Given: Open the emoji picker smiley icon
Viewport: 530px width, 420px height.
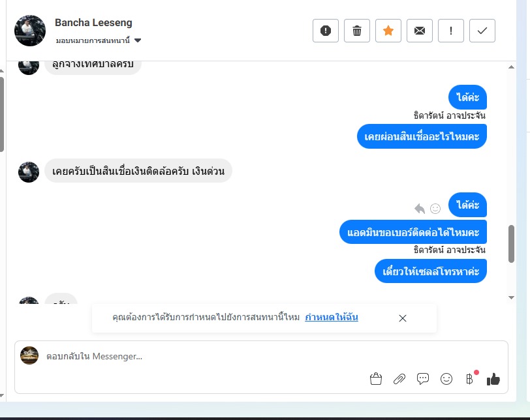Looking at the screenshot, I should [x=446, y=379].
